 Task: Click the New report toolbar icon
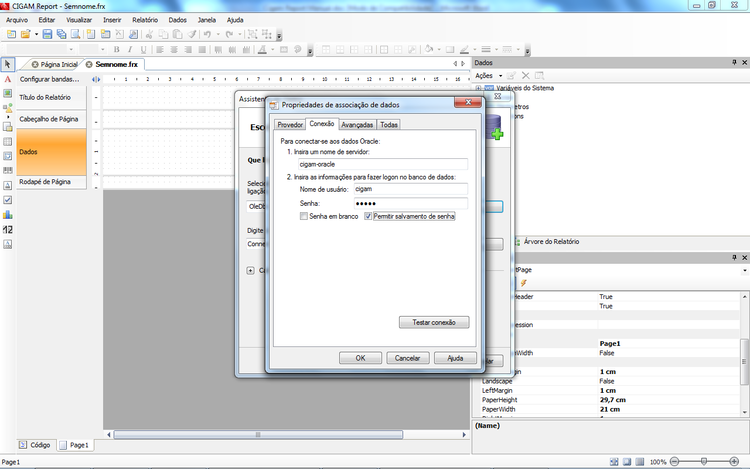point(11,34)
